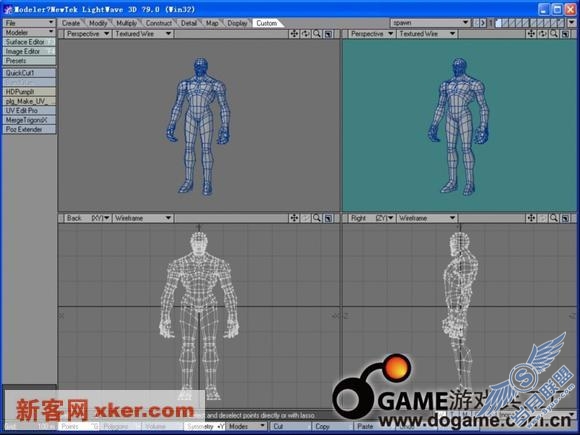Run the MergeTrigonsX plugin
Viewport: 580px width, 435px height.
pos(29,120)
